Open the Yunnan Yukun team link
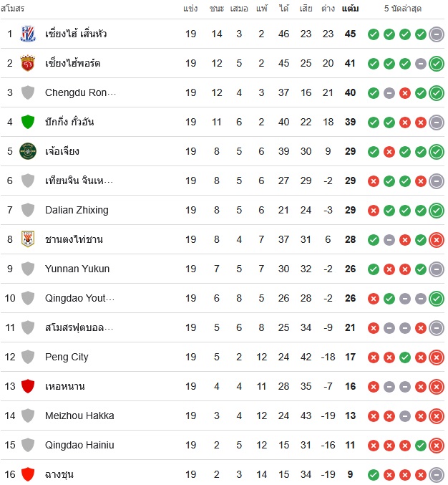Screen dimensions: 448x485 pyautogui.click(x=77, y=269)
